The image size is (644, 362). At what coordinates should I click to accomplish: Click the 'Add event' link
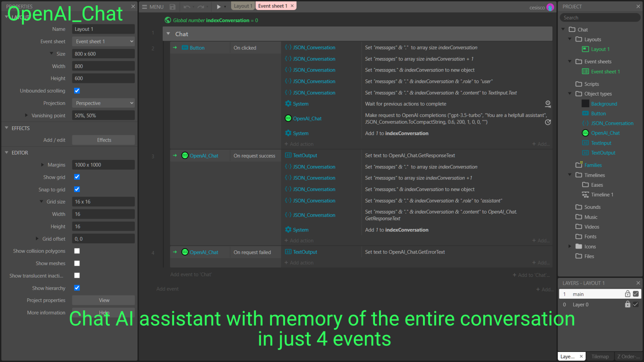(x=167, y=289)
